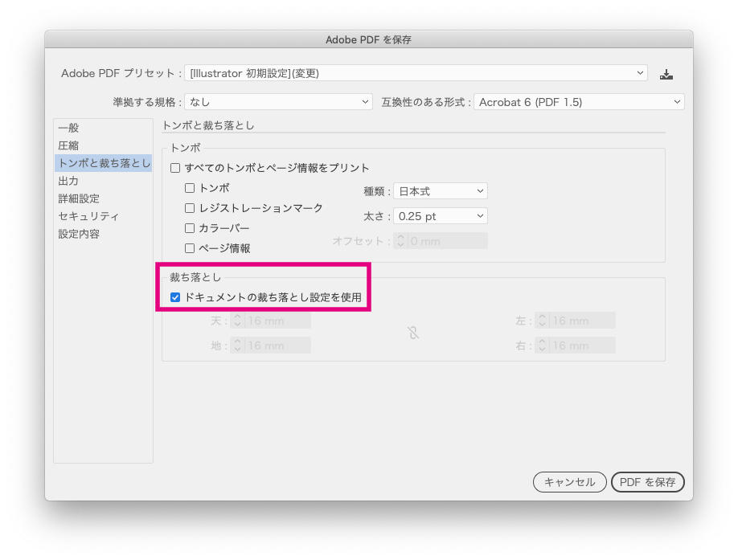Click the キャンセル button
The image size is (738, 560).
point(569,482)
